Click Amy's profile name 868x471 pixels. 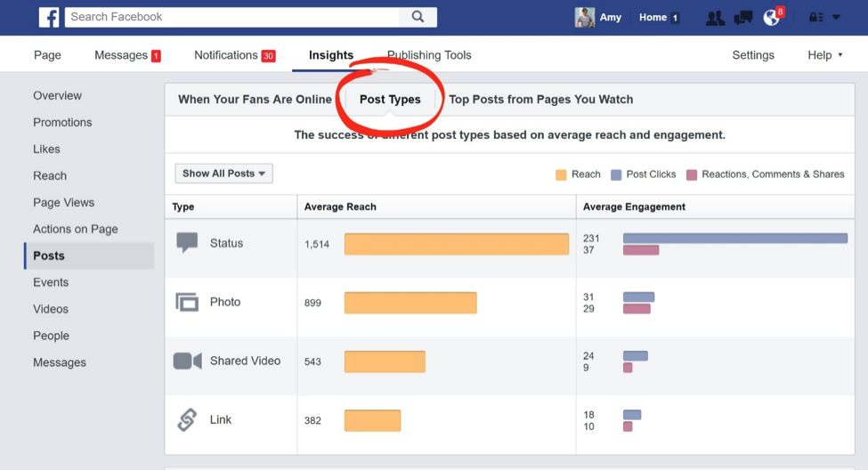click(611, 17)
